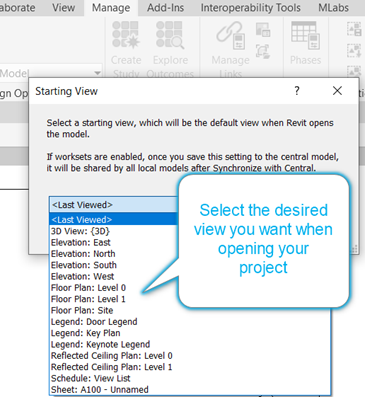This screenshot has height=397, width=365.
Task: Choose Elevation: North option
Action: click(83, 254)
